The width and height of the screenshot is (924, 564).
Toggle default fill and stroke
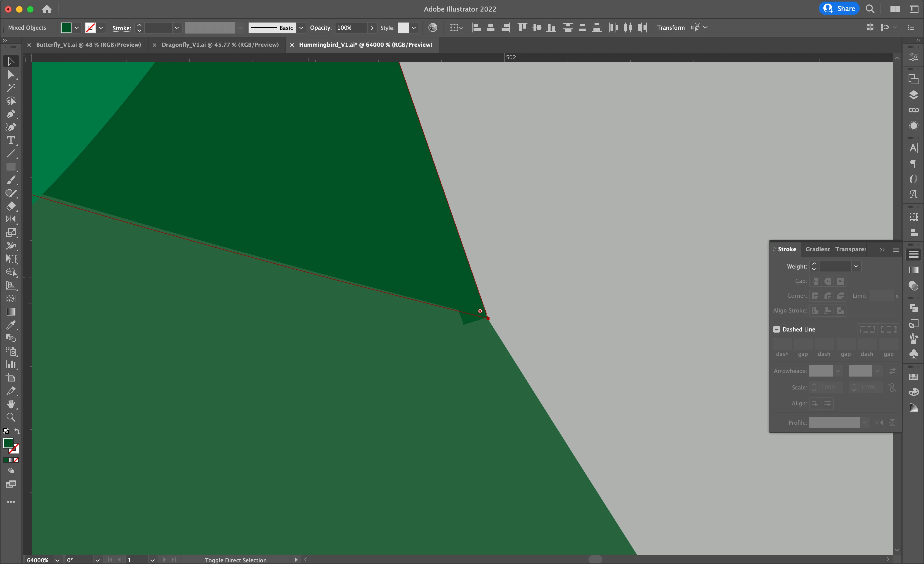pyautogui.click(x=6, y=431)
